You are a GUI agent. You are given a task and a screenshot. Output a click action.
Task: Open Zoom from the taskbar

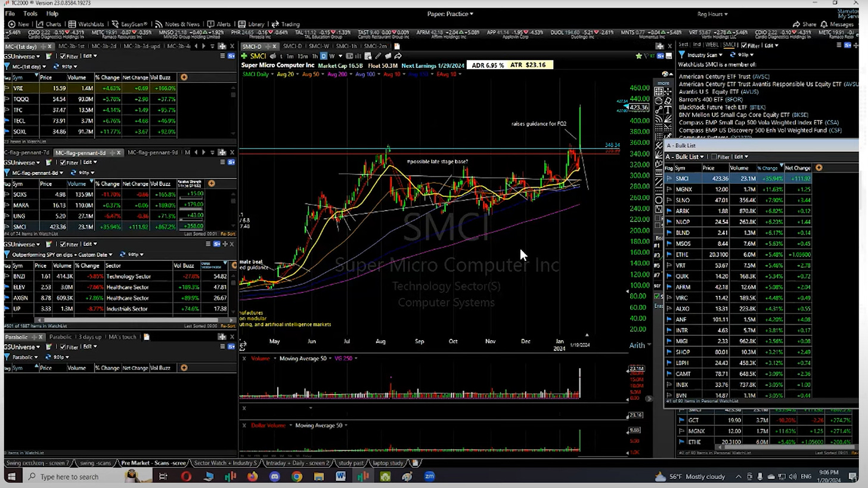click(x=429, y=476)
